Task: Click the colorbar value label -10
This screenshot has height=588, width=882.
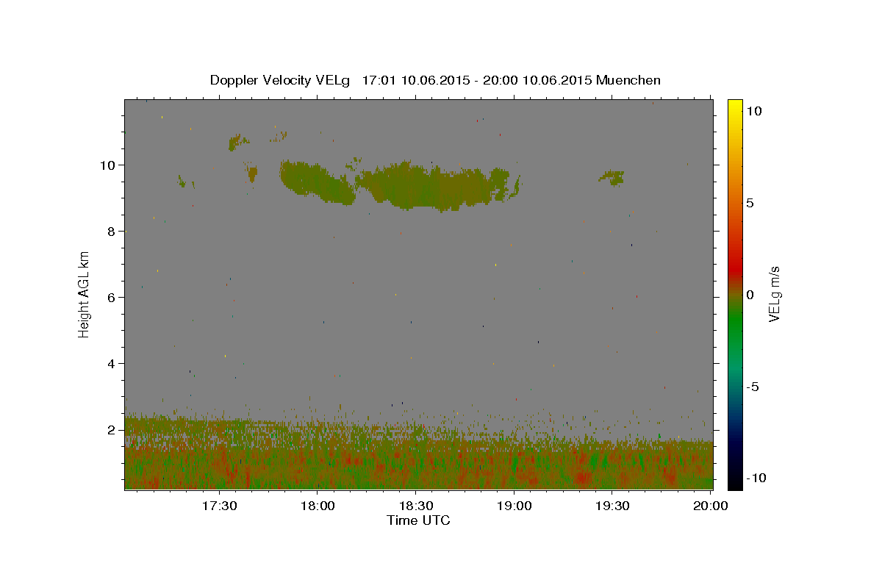Action: (755, 478)
